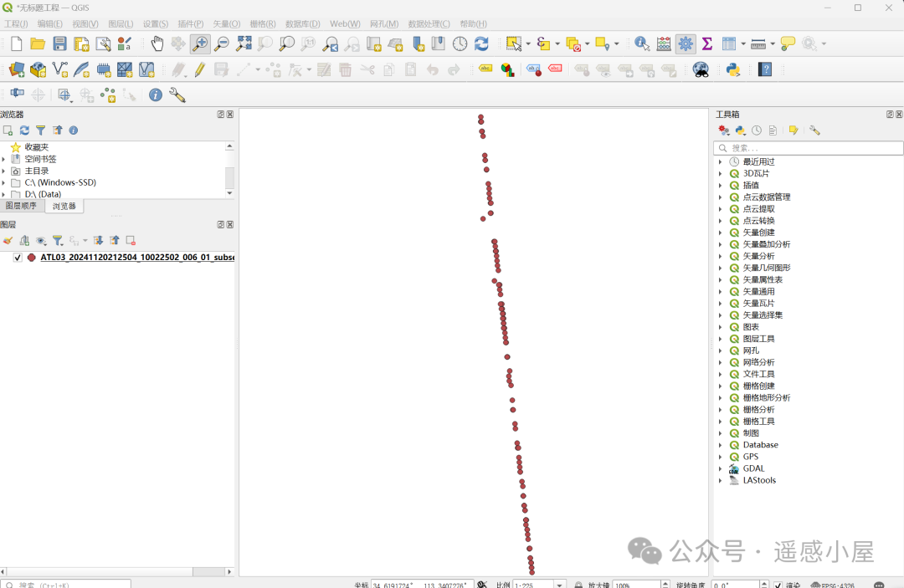Filter legend icon in Layers panel
Image resolution: width=904 pixels, height=588 pixels.
[58, 241]
